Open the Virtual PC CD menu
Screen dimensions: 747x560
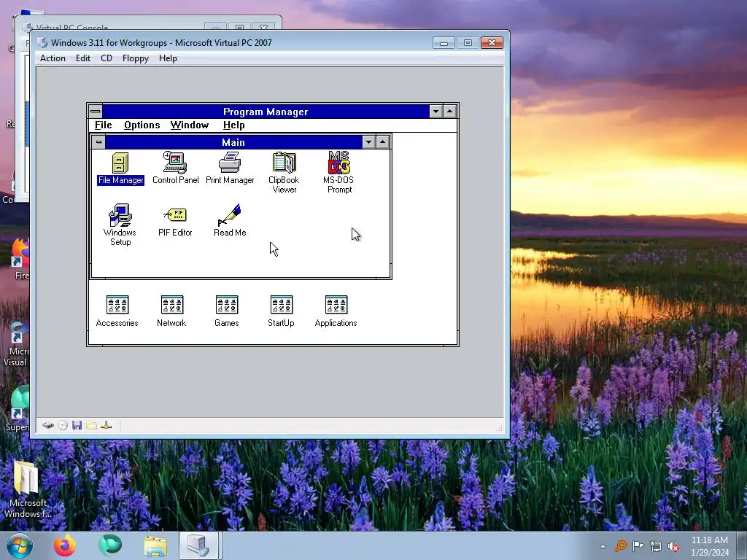click(107, 58)
